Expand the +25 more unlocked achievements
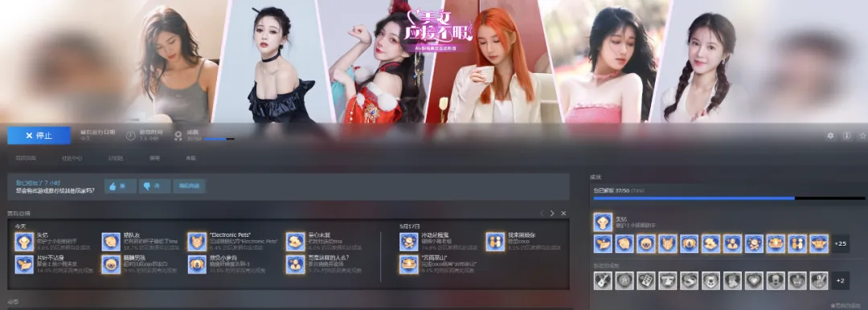The width and height of the screenshot is (868, 310). click(841, 243)
